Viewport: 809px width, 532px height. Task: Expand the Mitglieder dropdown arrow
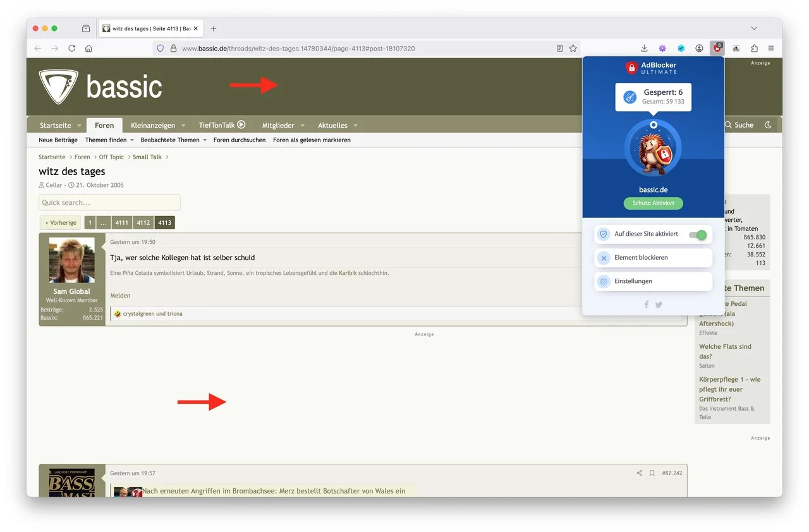pyautogui.click(x=303, y=126)
